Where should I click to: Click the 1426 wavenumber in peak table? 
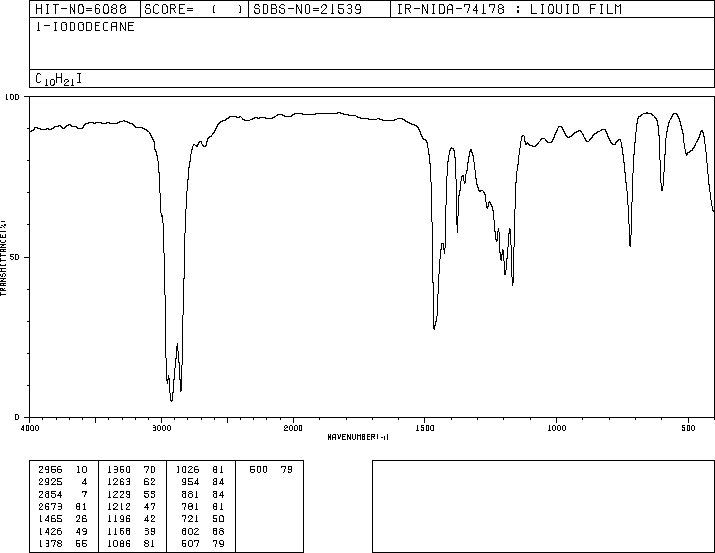(x=50, y=531)
